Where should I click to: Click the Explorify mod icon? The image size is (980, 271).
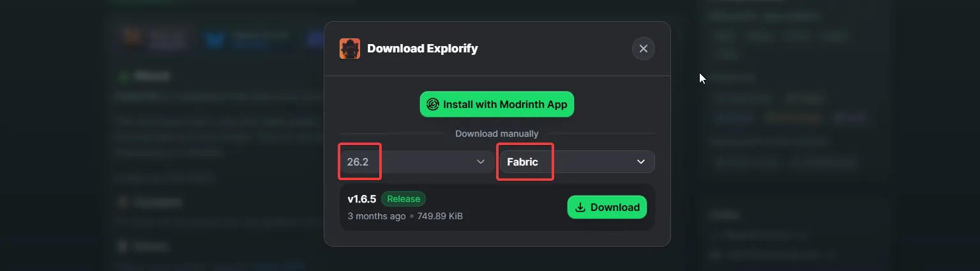350,49
